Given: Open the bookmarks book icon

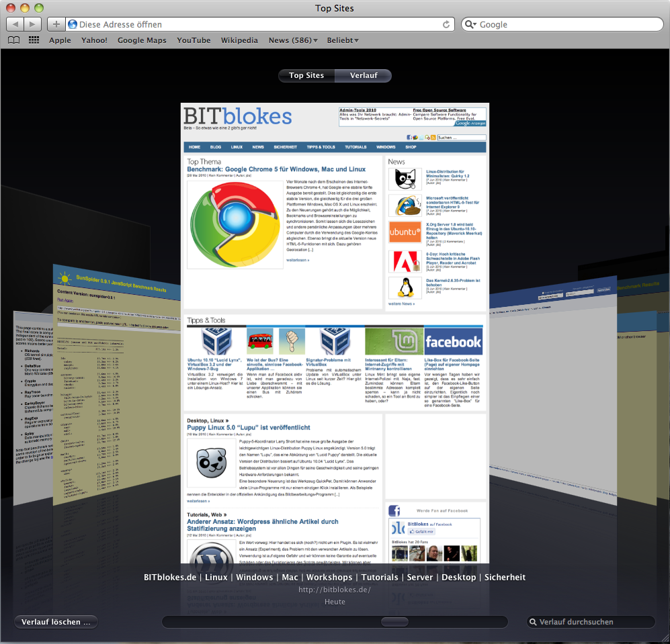Looking at the screenshot, I should point(14,40).
